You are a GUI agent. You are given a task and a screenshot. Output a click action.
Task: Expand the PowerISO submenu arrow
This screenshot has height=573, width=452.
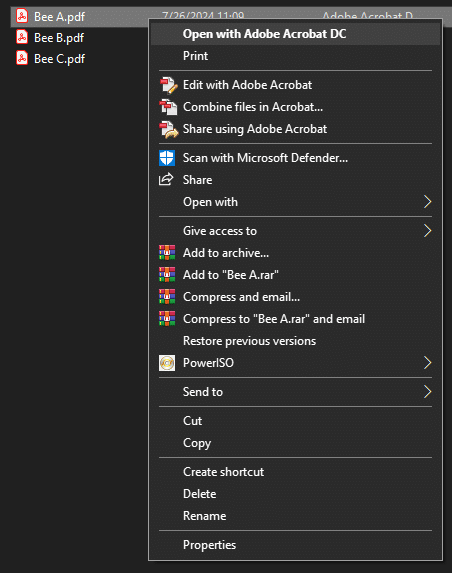tap(427, 363)
